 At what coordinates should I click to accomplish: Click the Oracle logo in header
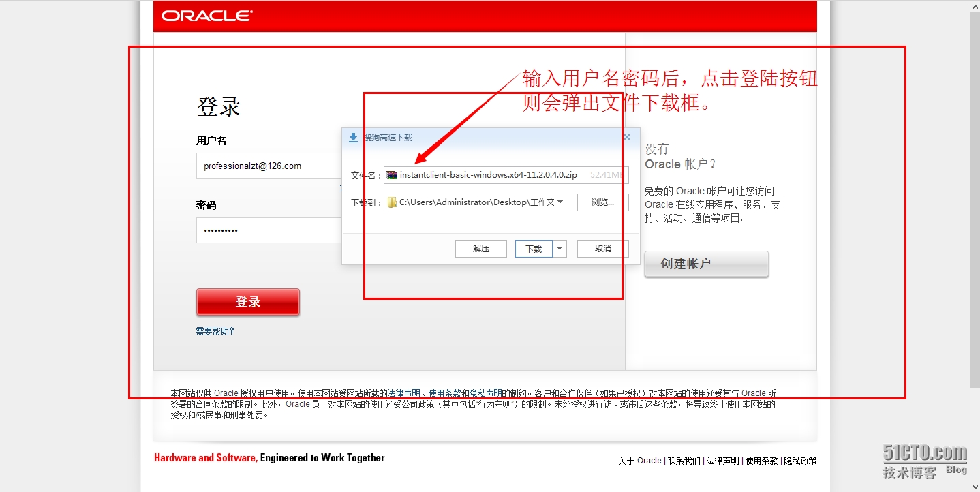point(207,16)
